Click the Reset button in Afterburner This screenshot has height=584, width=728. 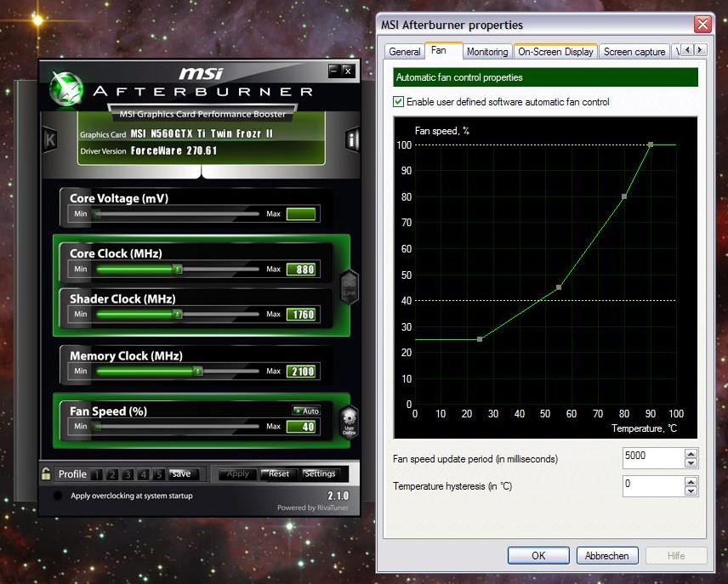click(x=277, y=473)
